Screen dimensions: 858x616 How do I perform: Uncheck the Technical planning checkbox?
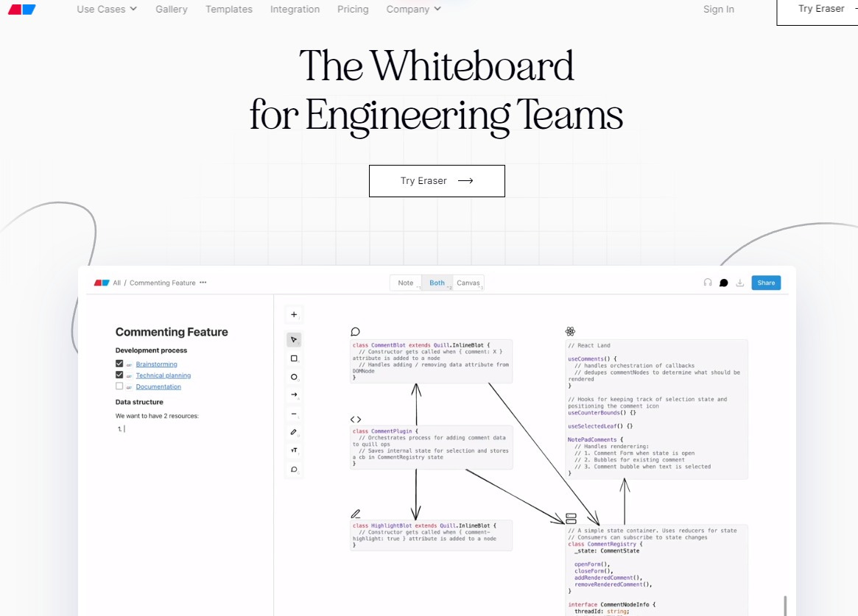click(119, 375)
